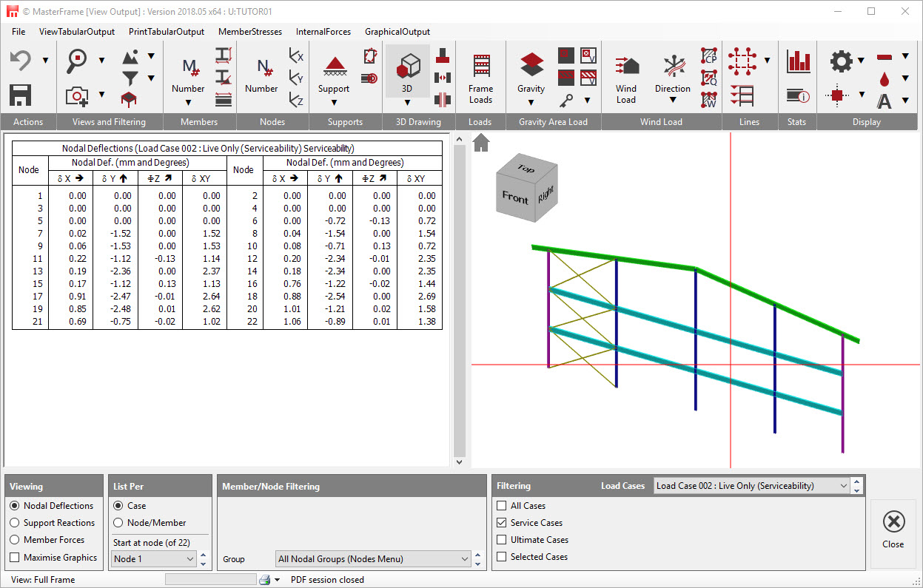Click the Save floppy disk icon
Image resolution: width=923 pixels, height=588 pixels.
coord(21,95)
